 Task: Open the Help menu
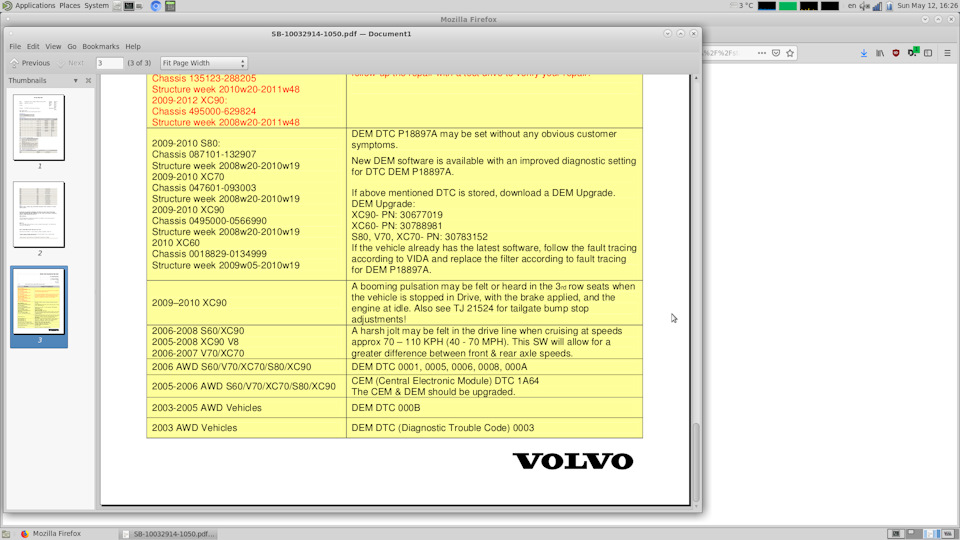[x=133, y=47]
